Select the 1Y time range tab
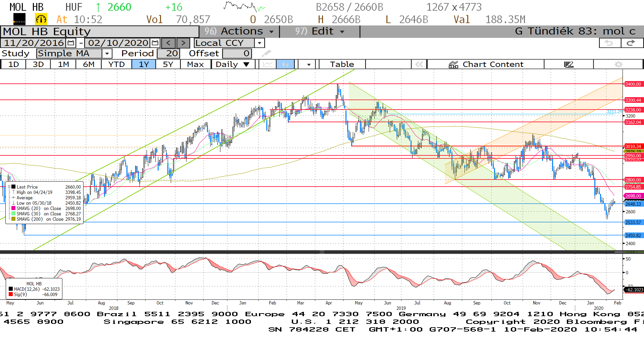 (x=144, y=64)
